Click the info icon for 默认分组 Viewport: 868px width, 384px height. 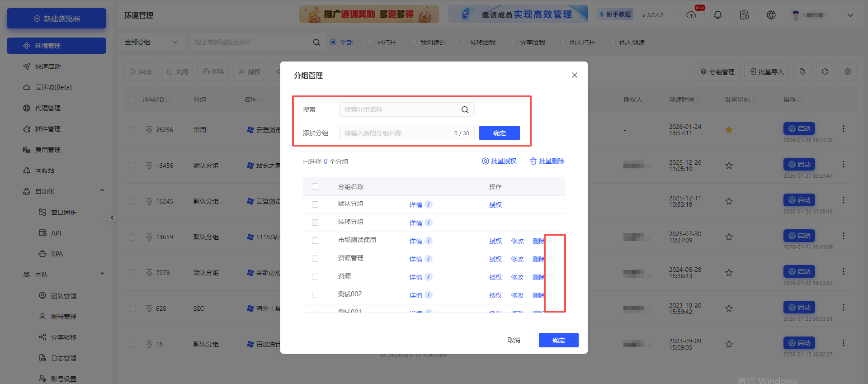(429, 204)
